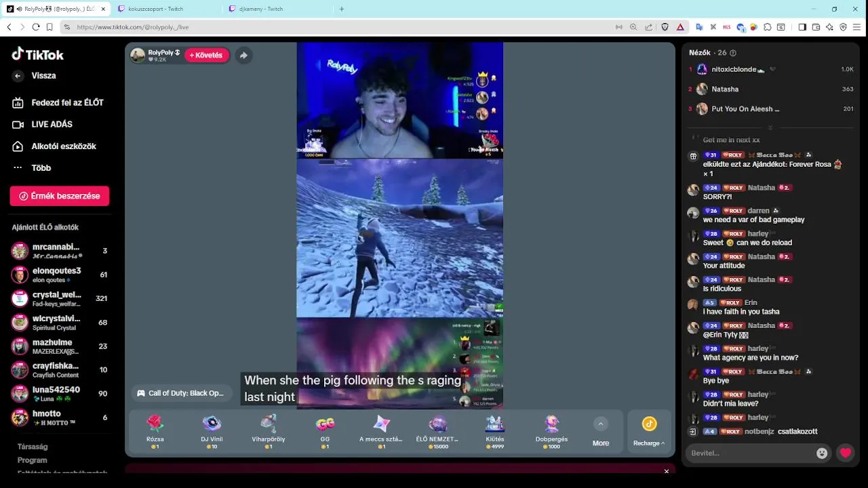Select viewer Natasha ranked 2

click(770, 89)
